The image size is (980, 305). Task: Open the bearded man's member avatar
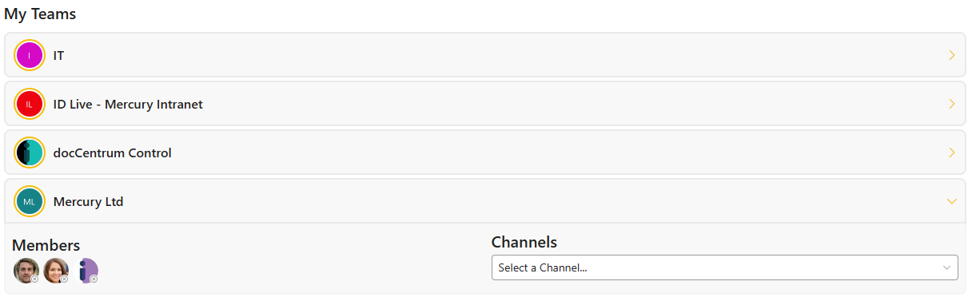tap(26, 271)
